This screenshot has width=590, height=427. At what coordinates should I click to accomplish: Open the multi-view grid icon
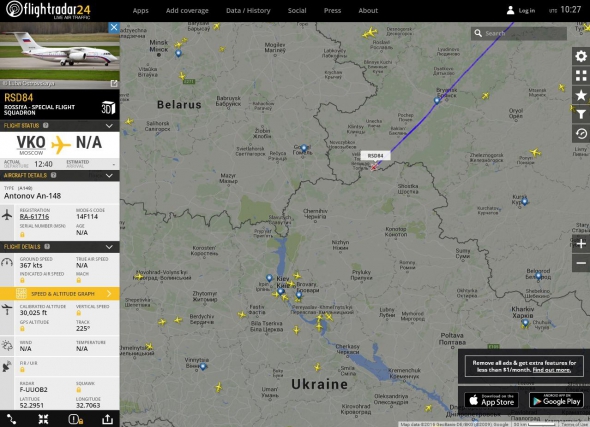581,76
